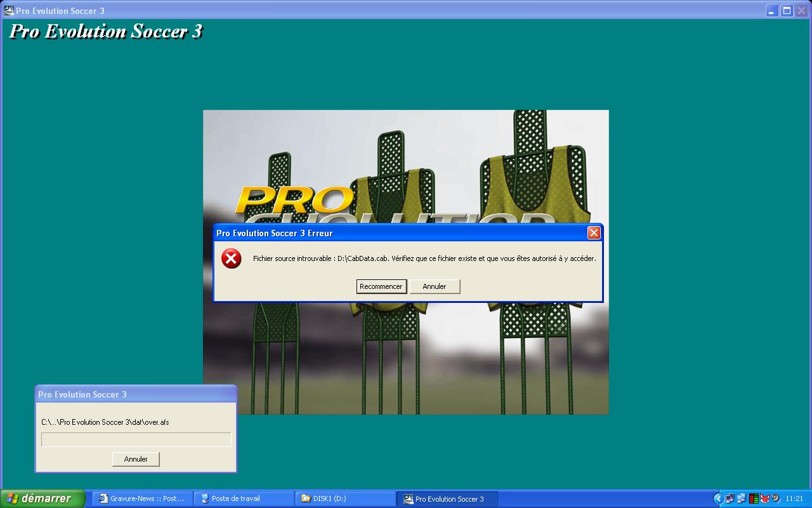Expand hidden system tray icons arrow

tap(718, 499)
